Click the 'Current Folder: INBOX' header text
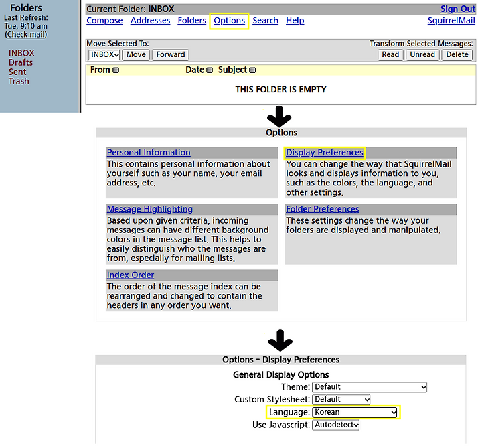 [x=131, y=9]
